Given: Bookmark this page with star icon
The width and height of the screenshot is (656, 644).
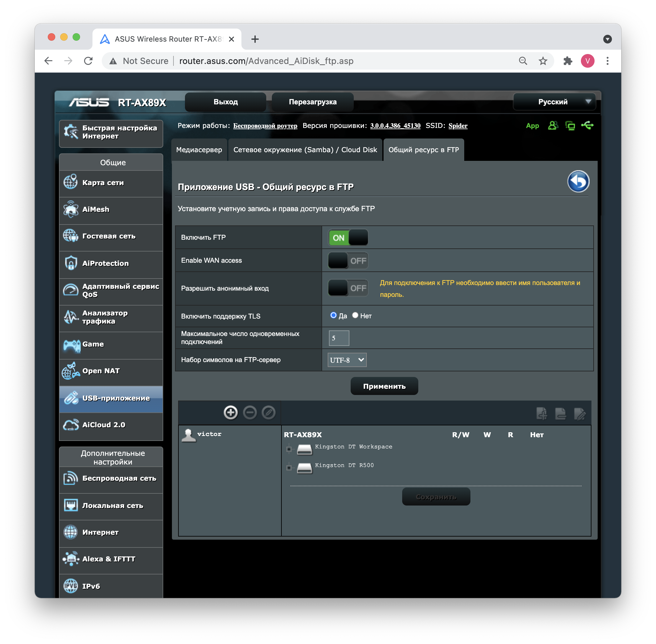Looking at the screenshot, I should pos(543,61).
